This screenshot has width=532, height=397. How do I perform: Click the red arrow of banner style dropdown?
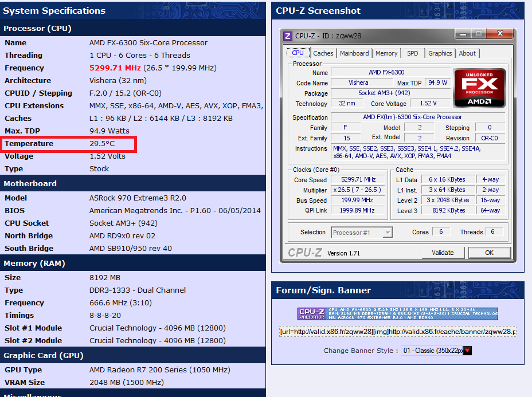(467, 351)
